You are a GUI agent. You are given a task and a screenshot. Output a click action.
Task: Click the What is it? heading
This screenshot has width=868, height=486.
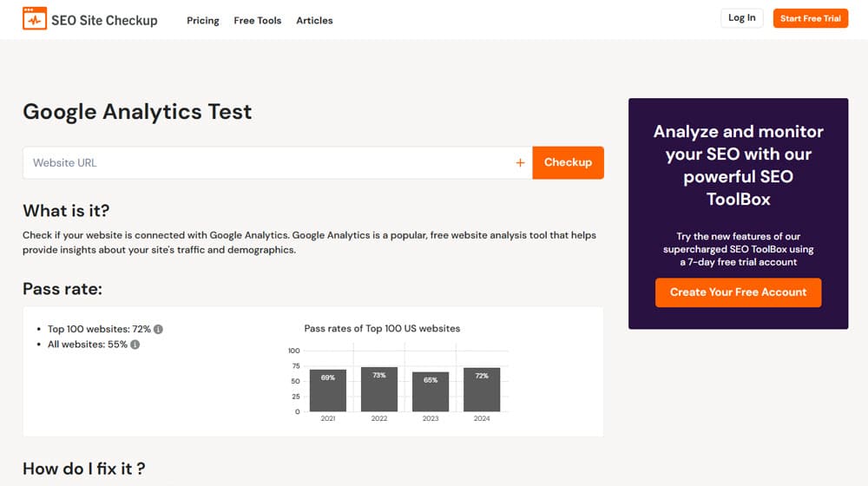tap(66, 210)
